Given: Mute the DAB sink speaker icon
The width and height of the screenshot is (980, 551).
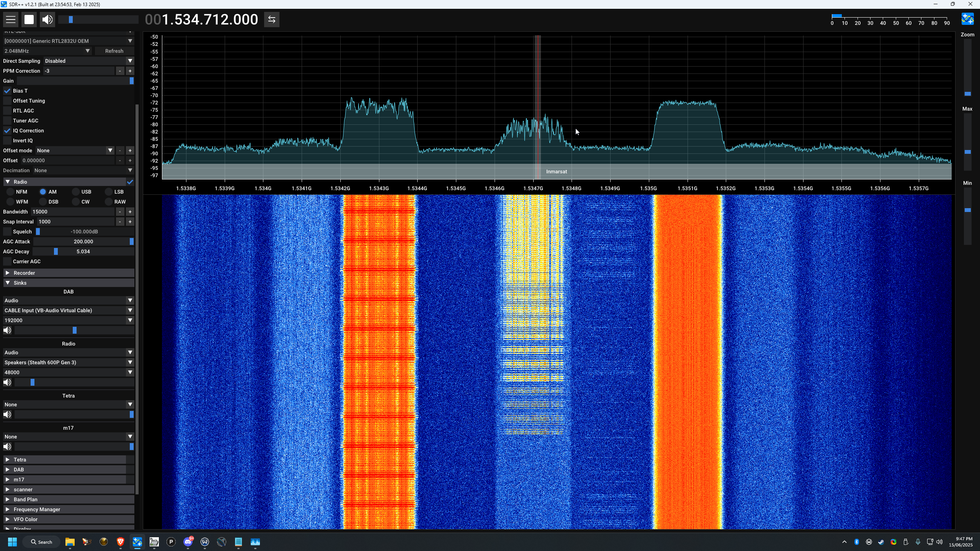Looking at the screenshot, I should (7, 330).
